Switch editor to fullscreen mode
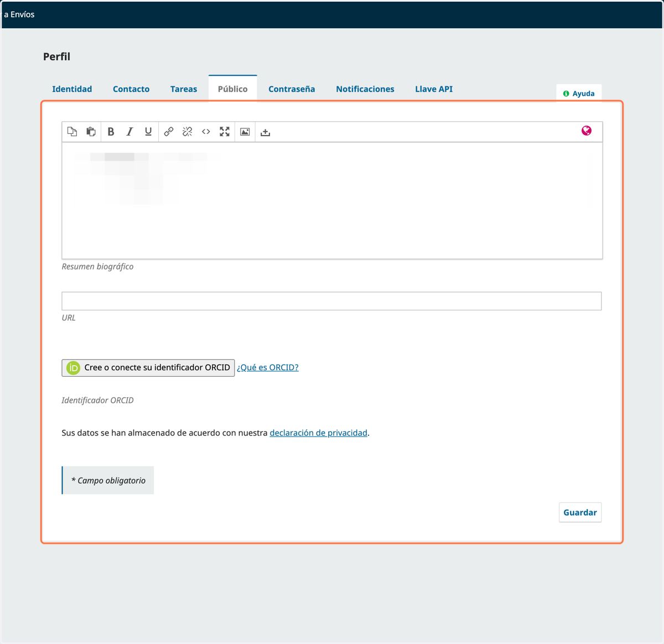The width and height of the screenshot is (664, 644). point(225,132)
